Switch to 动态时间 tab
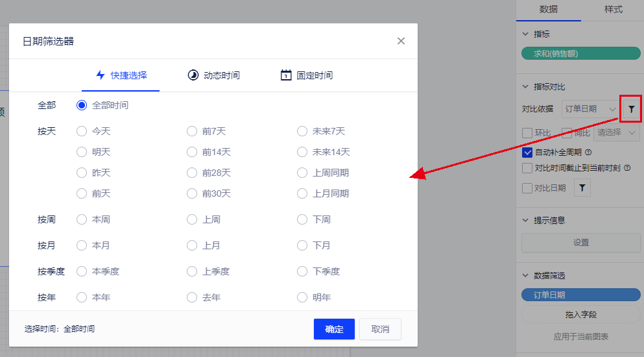The width and height of the screenshot is (644, 357). [213, 75]
